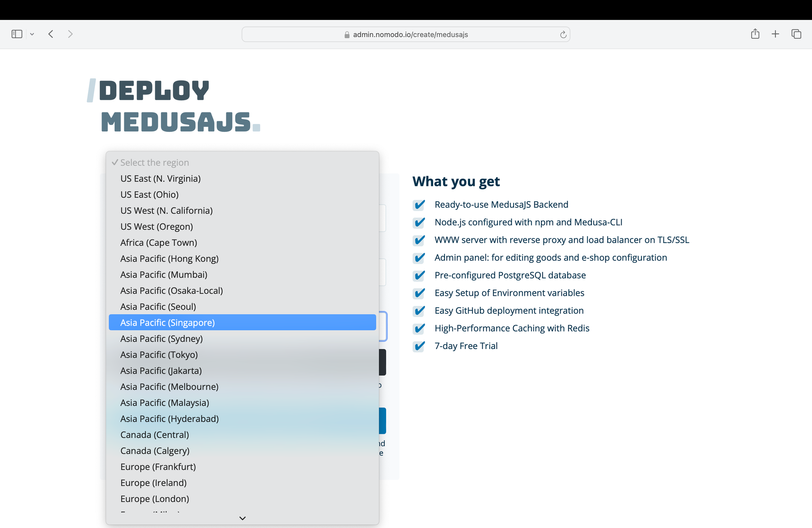Viewport: 812px width, 528px height.
Task: Click checkmark beside 7-day Free Trial
Action: 419,346
